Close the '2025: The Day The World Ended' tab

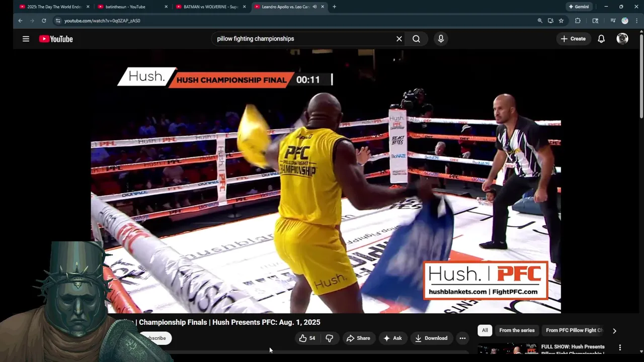[88, 7]
